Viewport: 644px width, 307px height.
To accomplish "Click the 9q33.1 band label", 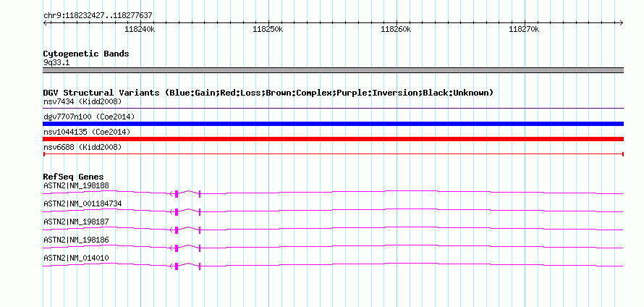I will point(56,62).
